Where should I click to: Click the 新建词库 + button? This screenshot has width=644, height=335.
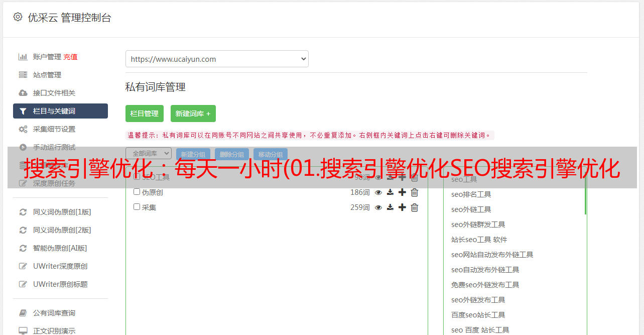(x=193, y=114)
